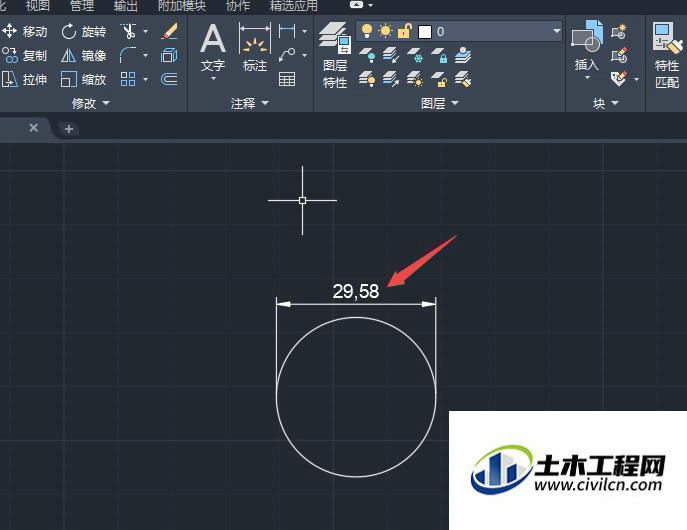This screenshot has height=530, width=687.
Task: Click Thaw All Layers icon
Action: click(415, 80)
